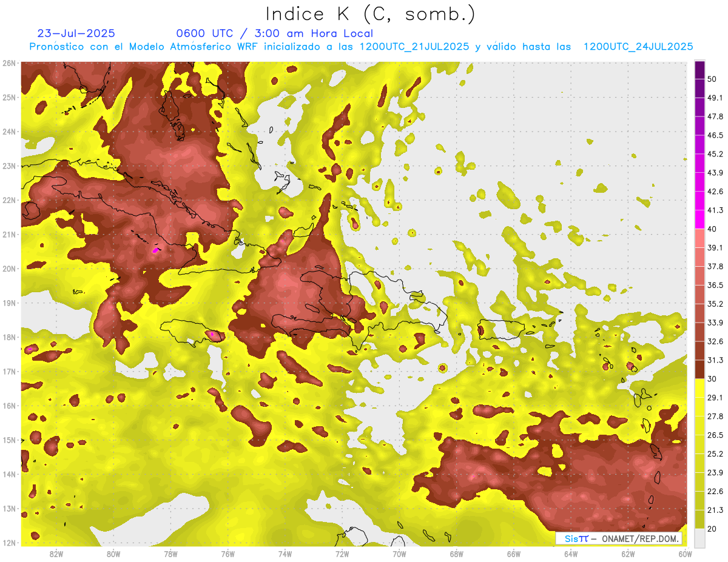
Task: Click colorbar value 46.5
Action: pyautogui.click(x=715, y=135)
